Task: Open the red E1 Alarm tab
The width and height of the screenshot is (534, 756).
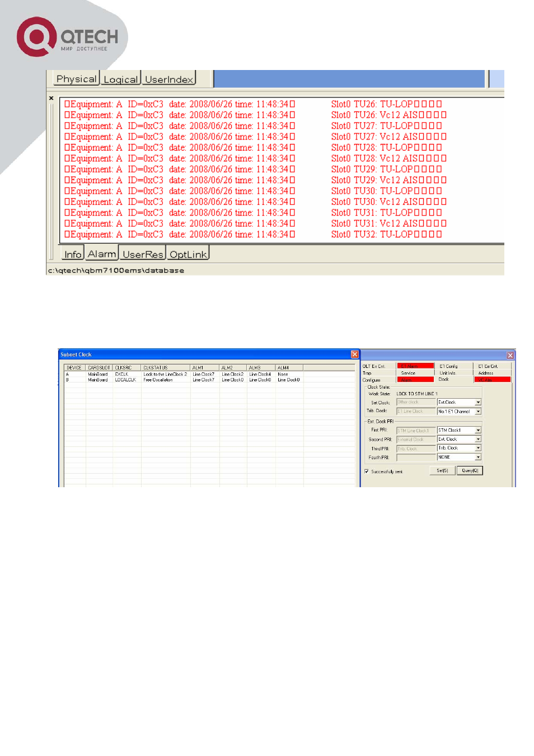Action: 415,366
